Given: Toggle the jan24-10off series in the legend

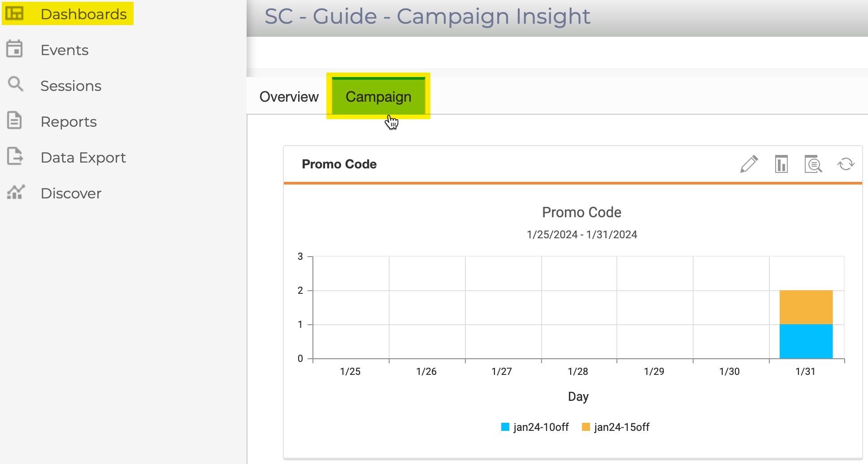Looking at the screenshot, I should point(540,427).
